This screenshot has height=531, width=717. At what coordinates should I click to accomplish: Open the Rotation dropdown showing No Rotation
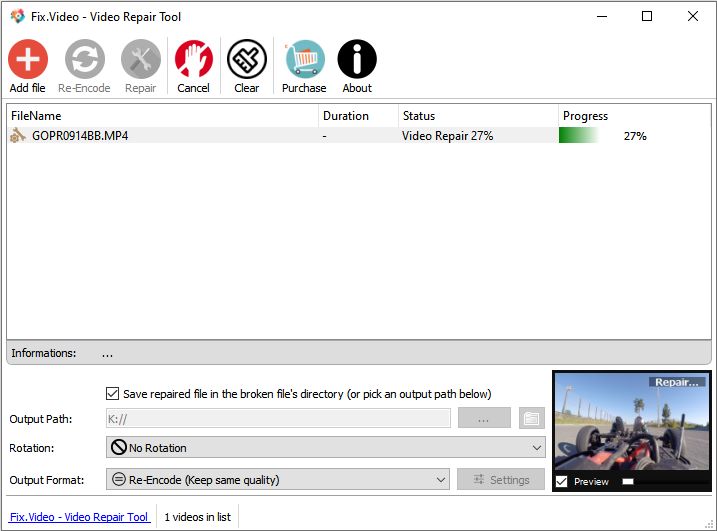click(326, 447)
